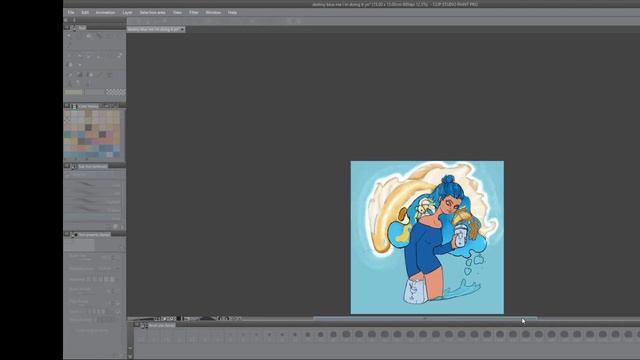The image size is (640, 360).
Task: Click the main drawing color swatch
Action: coord(73,92)
